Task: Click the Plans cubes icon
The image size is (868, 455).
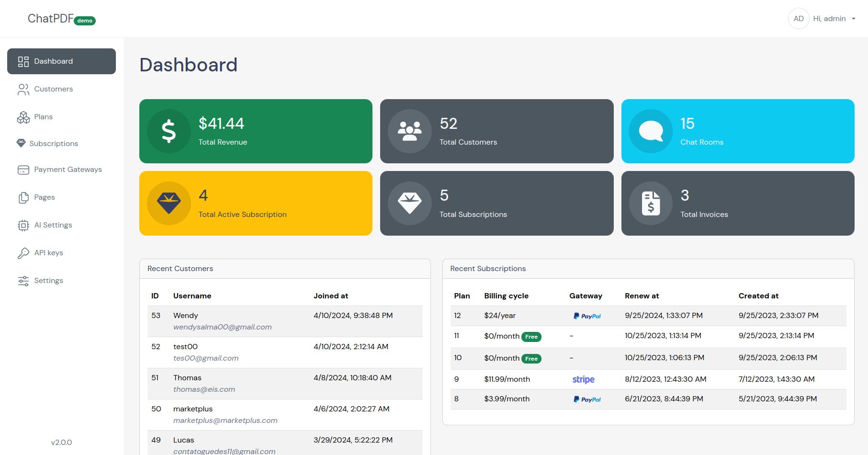Action: click(23, 117)
